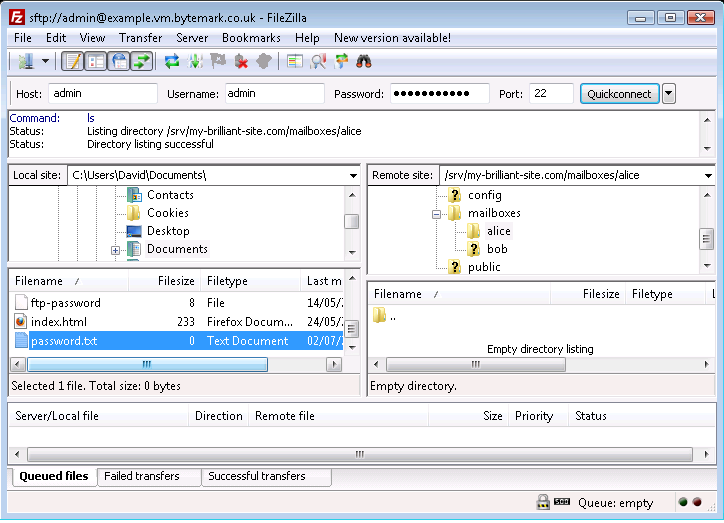Collapse the mailboxes folder in remote tree

pyautogui.click(x=436, y=214)
